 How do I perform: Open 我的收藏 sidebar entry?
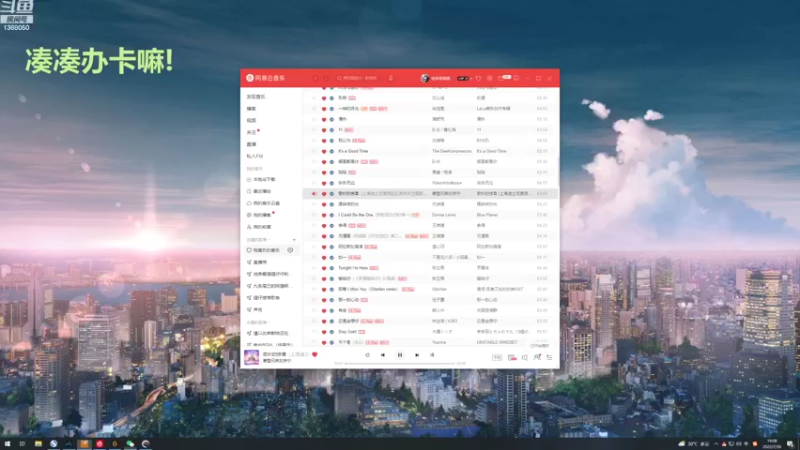tap(260, 227)
